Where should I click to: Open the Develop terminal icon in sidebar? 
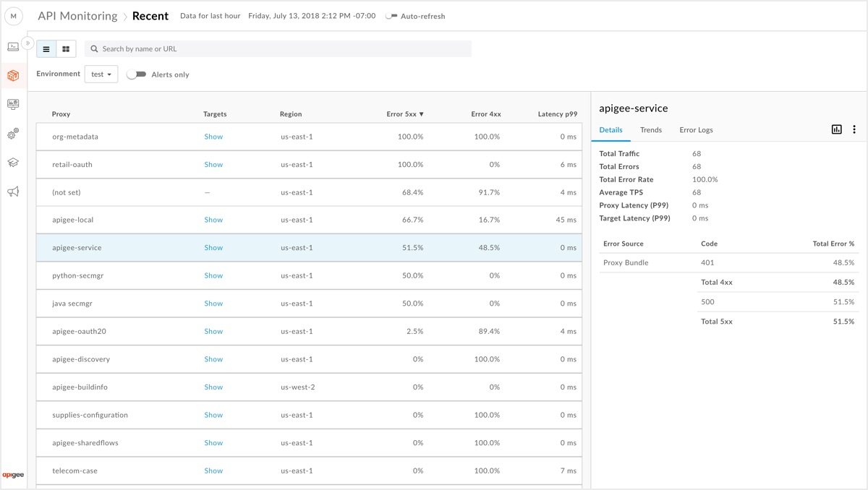coord(13,47)
